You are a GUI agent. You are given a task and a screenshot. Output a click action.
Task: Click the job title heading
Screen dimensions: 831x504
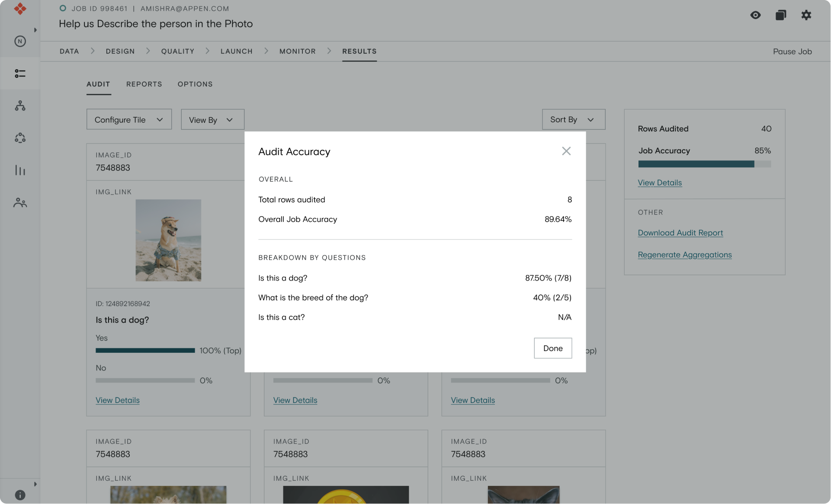pyautogui.click(x=156, y=24)
